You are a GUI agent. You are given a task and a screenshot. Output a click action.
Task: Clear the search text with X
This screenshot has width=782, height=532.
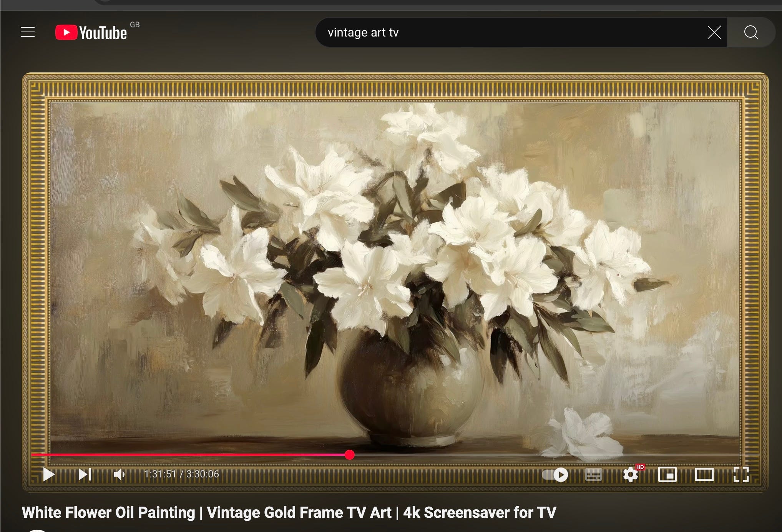coord(714,33)
